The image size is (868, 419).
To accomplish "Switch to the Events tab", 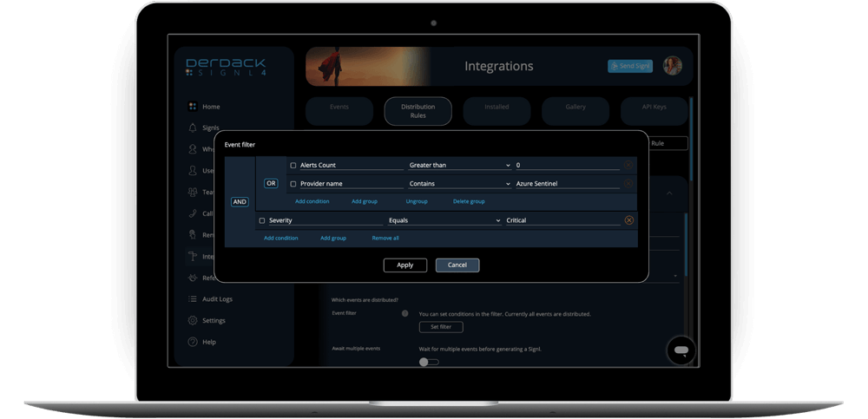I will [339, 111].
